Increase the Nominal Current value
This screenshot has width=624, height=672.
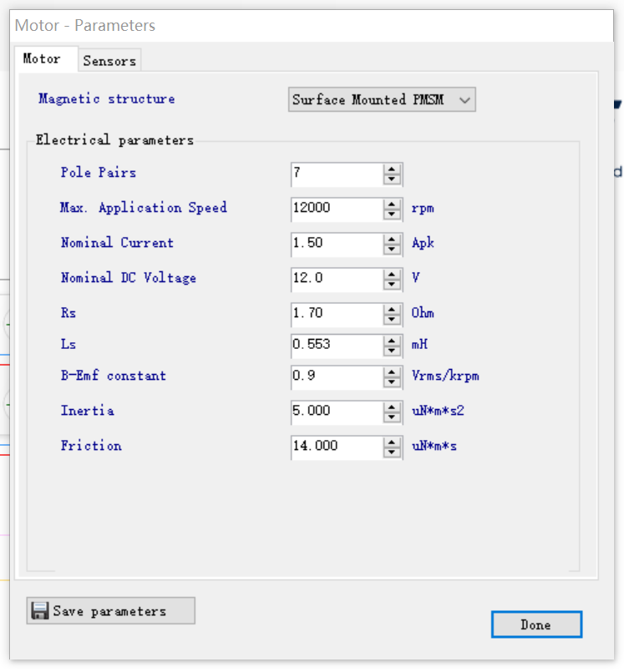click(392, 239)
